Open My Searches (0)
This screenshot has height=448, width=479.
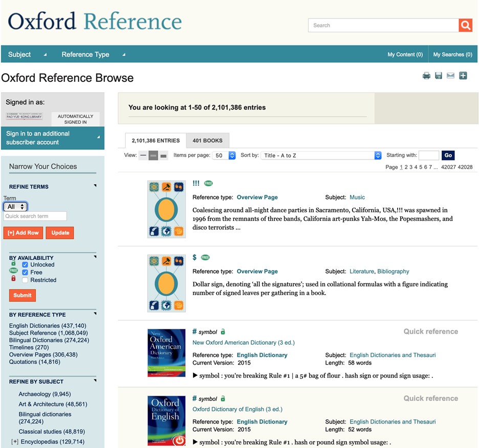pos(453,54)
